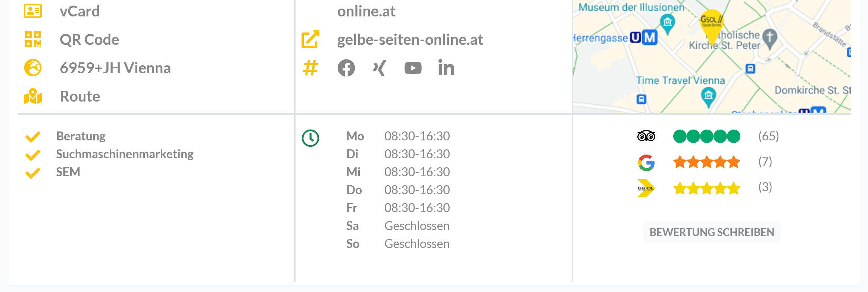Click the globe plus-code icon
The height and width of the screenshot is (292, 868).
click(33, 68)
